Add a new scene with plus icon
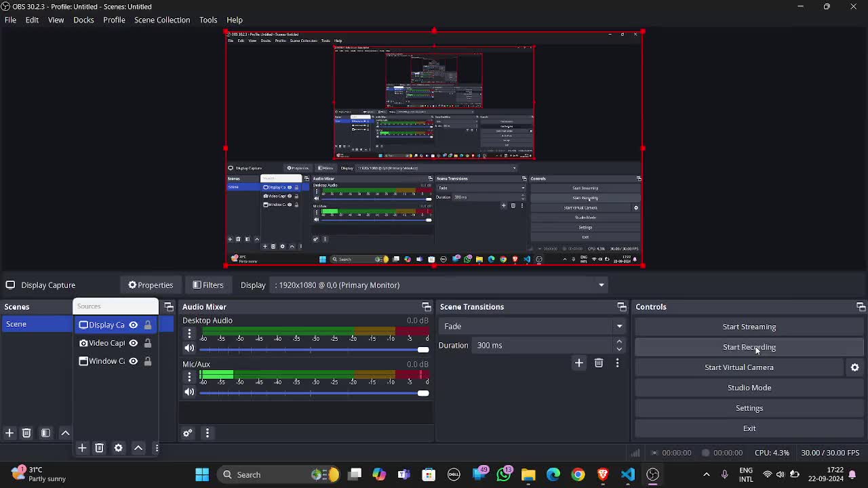The width and height of the screenshot is (868, 488). pyautogui.click(x=9, y=433)
